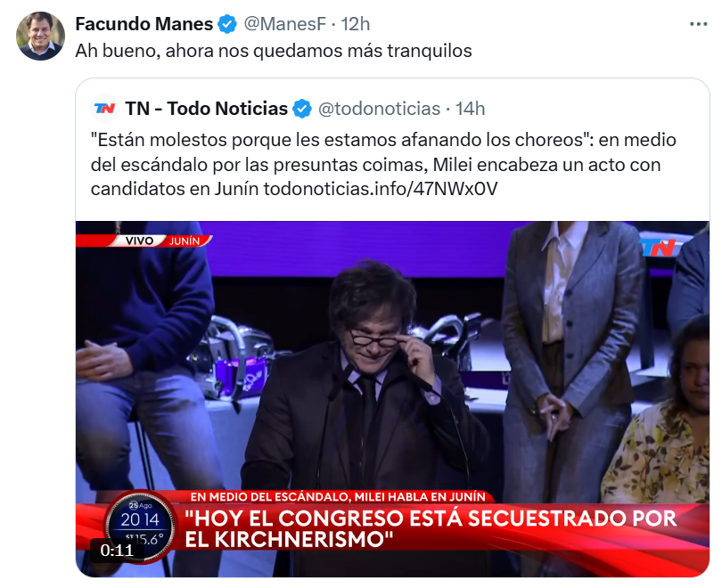Click verified badge beside TN - Todo Noticias
This screenshot has height=588, width=722.
(303, 109)
